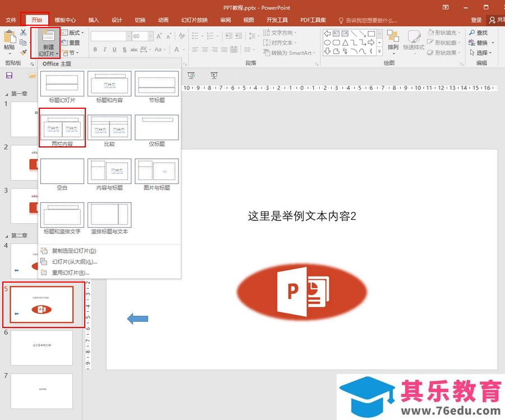Select slide 6 thumbnail in slide panel
Viewport: 505px width, 420px height.
pos(42,348)
